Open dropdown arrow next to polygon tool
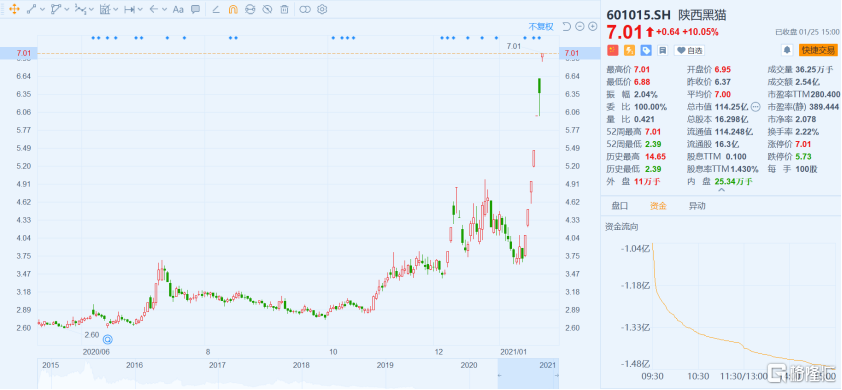 67,10
